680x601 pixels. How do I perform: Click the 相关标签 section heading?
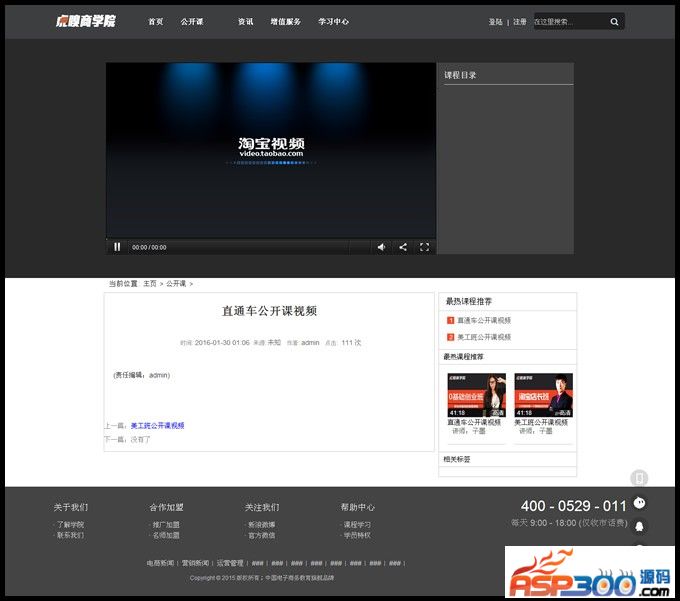coord(457,459)
